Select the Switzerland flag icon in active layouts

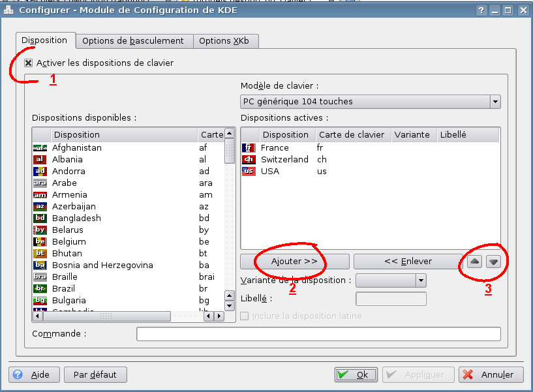(x=249, y=160)
